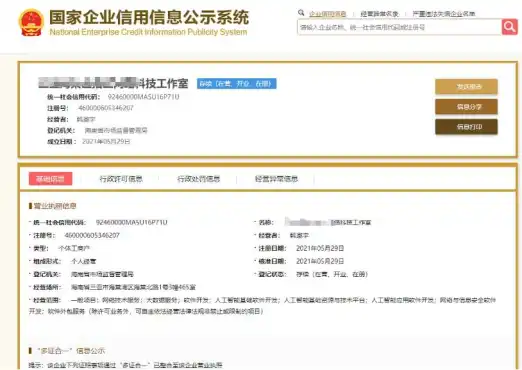The width and height of the screenshot is (522, 370).
Task: Switch to the 行政许可信息 tab
Action: [x=121, y=179]
